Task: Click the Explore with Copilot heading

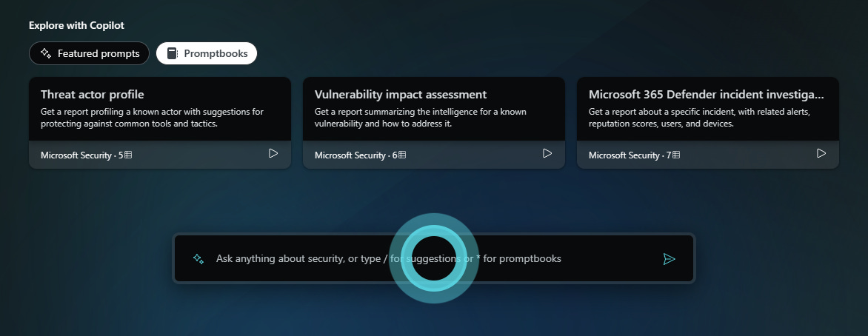Action: click(x=76, y=25)
